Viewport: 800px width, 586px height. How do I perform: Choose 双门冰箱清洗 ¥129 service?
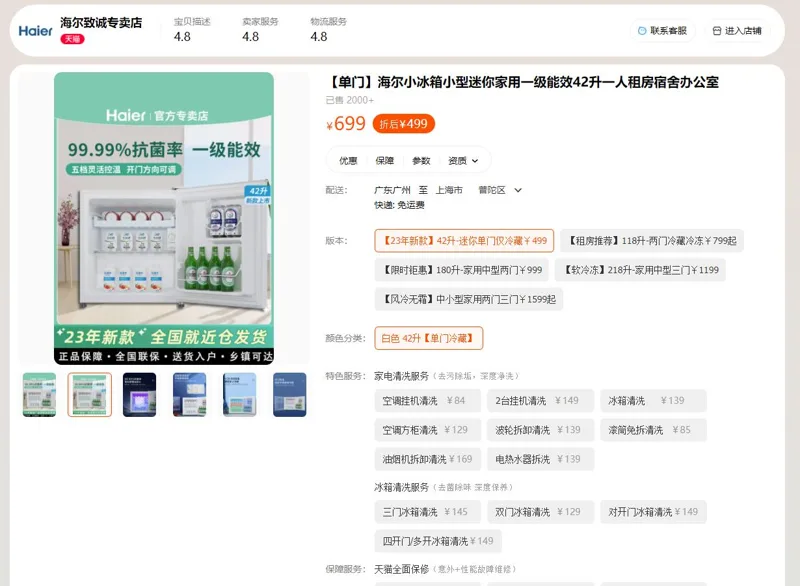(540, 512)
